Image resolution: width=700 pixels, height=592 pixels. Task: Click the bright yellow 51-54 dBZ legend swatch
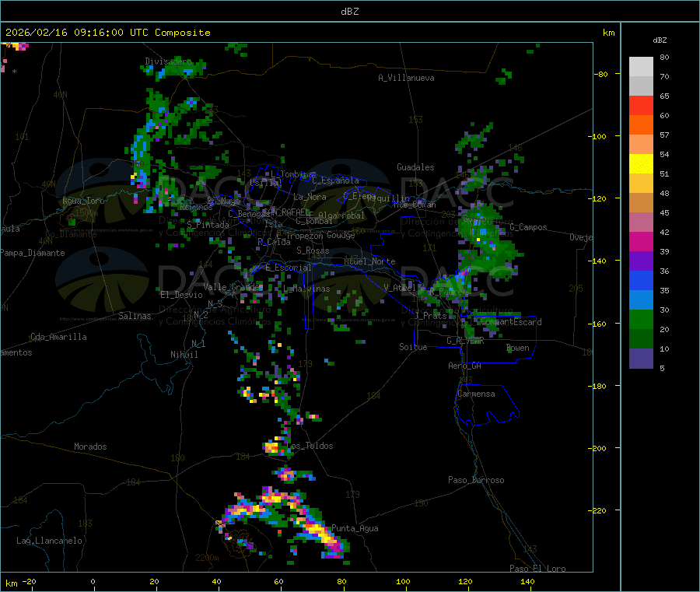[x=641, y=164]
